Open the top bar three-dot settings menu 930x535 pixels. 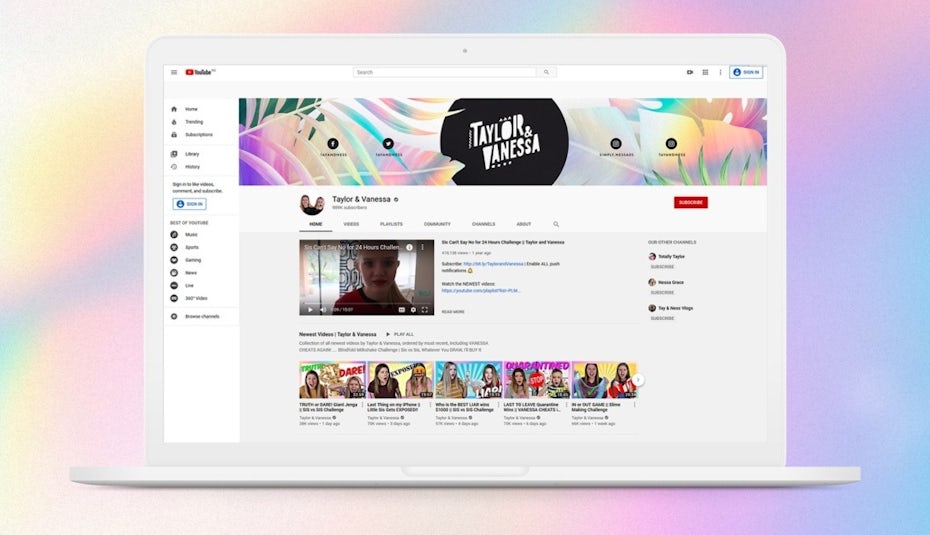coord(720,72)
